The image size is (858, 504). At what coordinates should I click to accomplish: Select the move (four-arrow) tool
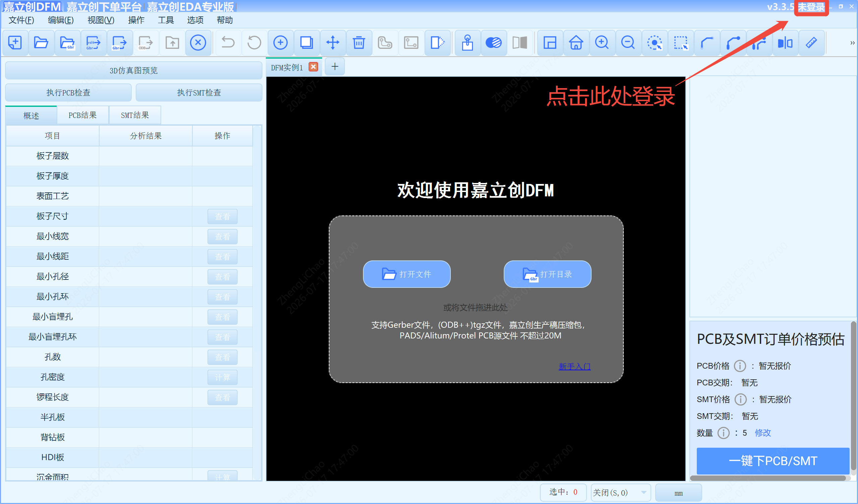pos(333,43)
